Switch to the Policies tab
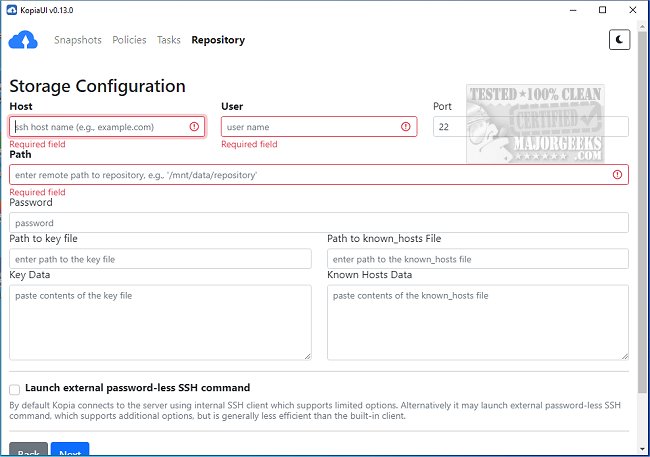The width and height of the screenshot is (650, 457). pos(129,40)
